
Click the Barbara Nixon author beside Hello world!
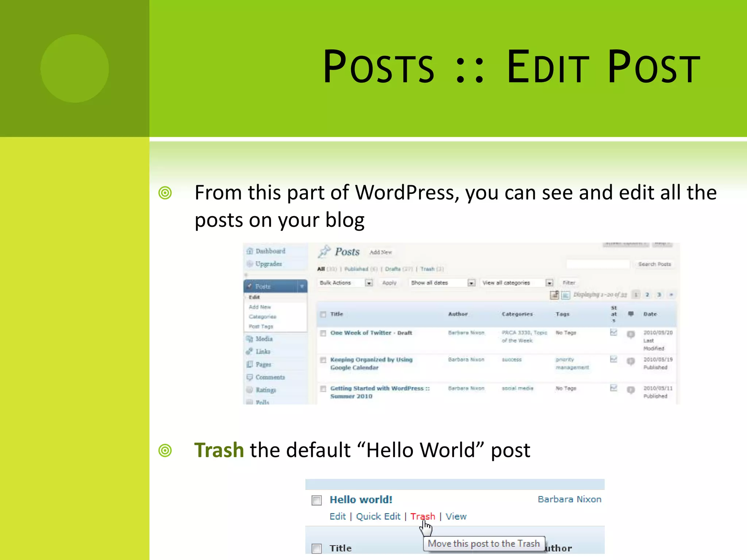pyautogui.click(x=569, y=499)
